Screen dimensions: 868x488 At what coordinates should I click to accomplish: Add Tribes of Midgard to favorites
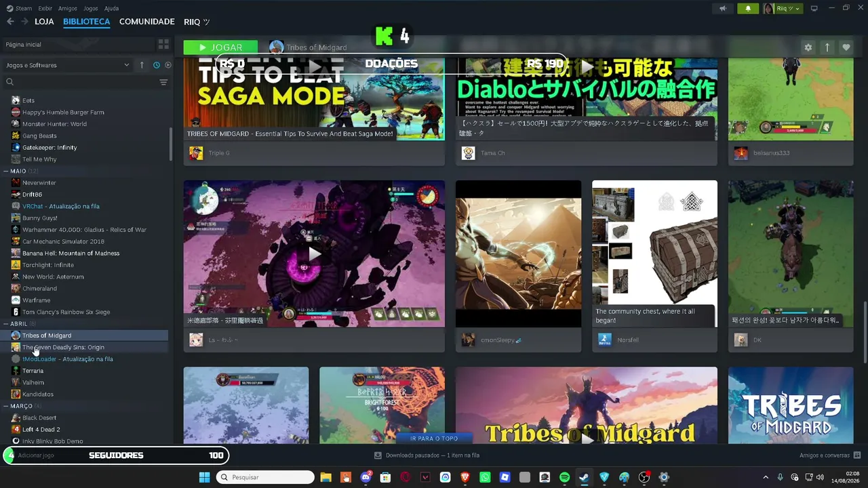pos(846,47)
